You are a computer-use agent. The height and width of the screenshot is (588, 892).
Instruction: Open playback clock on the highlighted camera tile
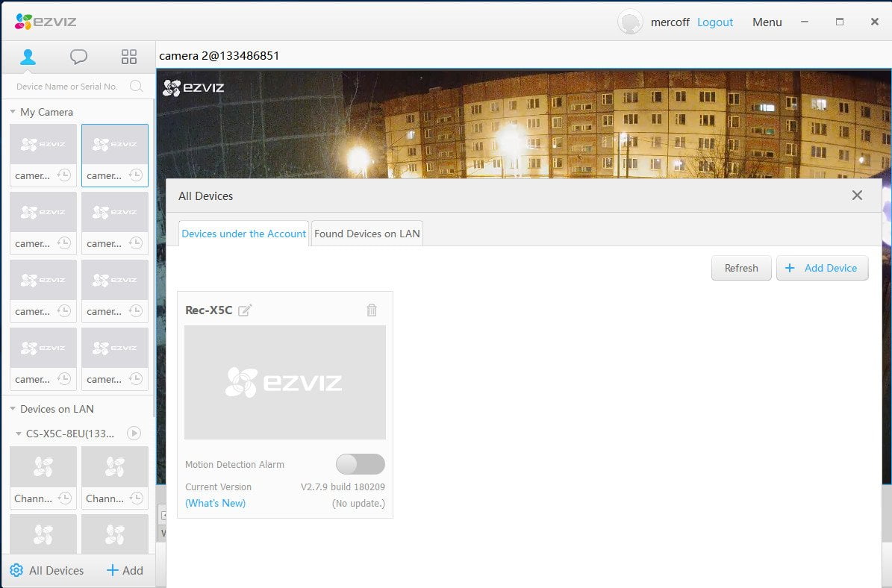[135, 175]
